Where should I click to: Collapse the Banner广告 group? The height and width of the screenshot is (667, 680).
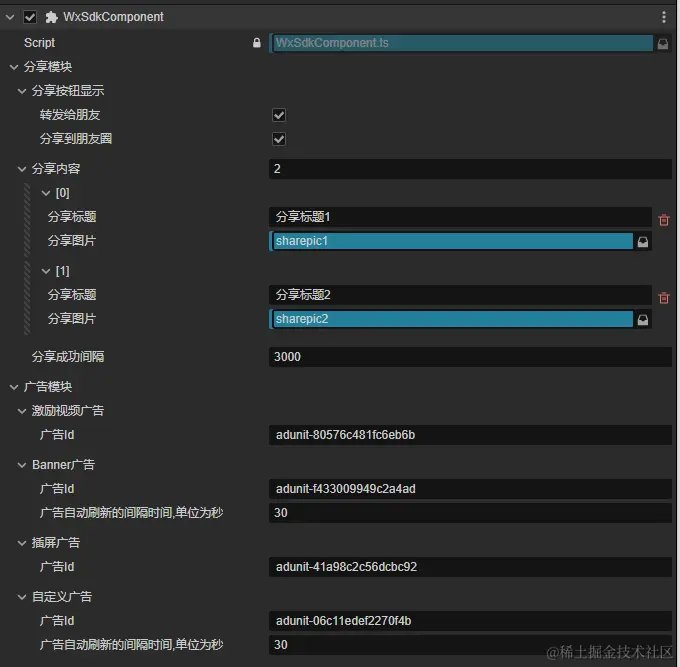click(x=22, y=465)
